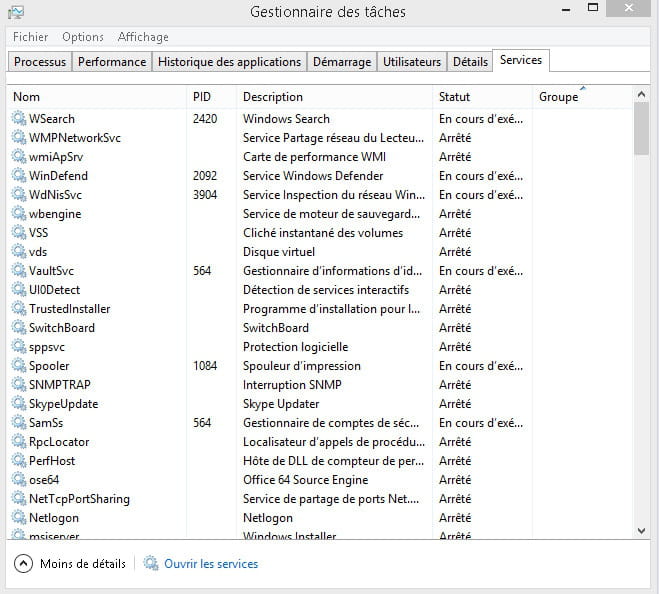
Task: Switch to the Performance tab
Action: [x=112, y=62]
